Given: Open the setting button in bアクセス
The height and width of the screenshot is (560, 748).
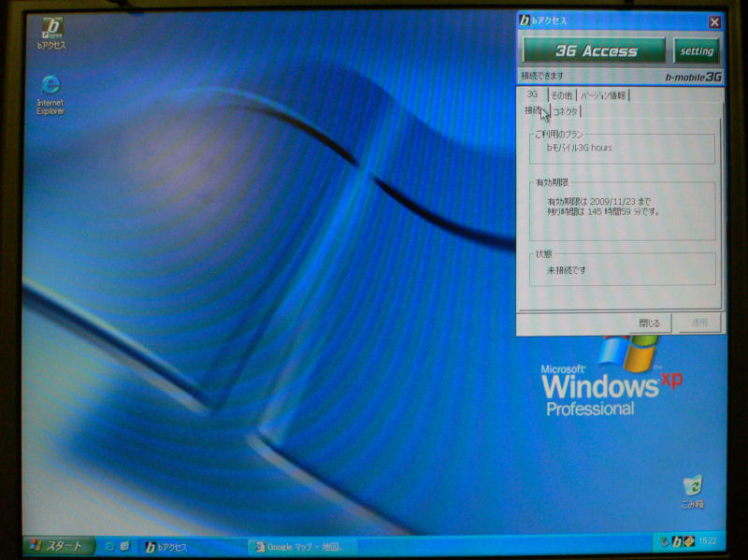Looking at the screenshot, I should click(x=697, y=50).
